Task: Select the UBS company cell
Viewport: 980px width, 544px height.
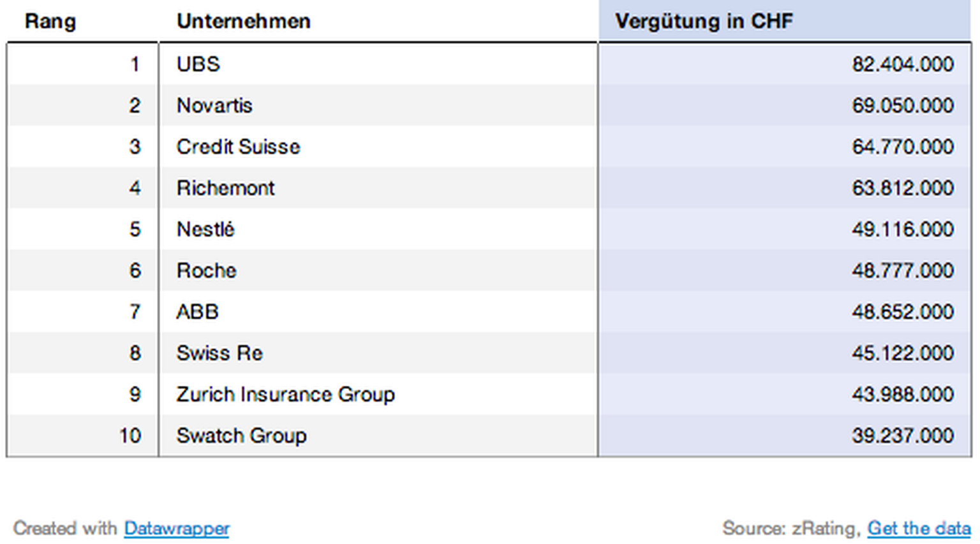Action: [x=198, y=64]
